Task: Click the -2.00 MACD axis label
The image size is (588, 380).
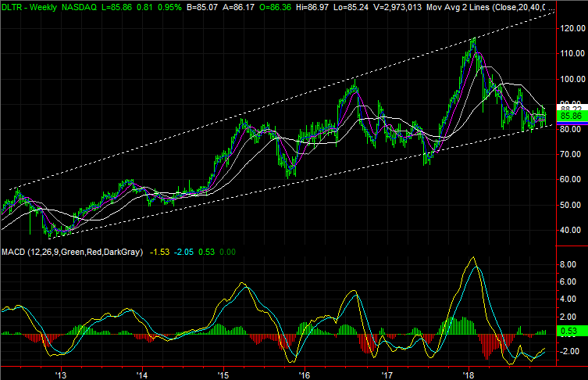Action: point(568,352)
